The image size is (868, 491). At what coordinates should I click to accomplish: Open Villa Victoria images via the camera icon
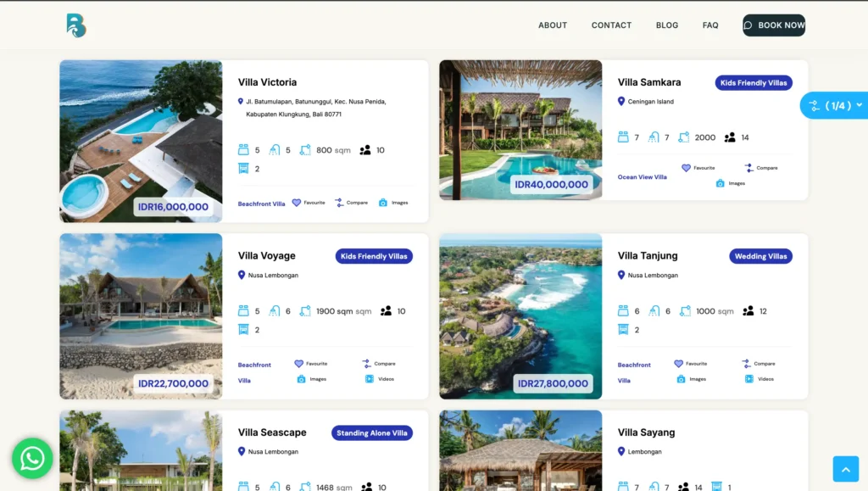(383, 203)
